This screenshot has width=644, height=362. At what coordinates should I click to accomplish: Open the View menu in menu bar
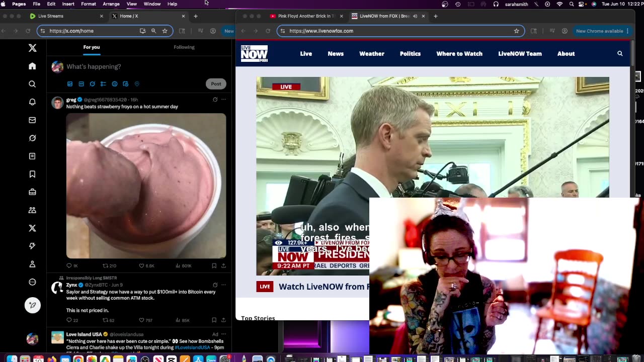132,4
